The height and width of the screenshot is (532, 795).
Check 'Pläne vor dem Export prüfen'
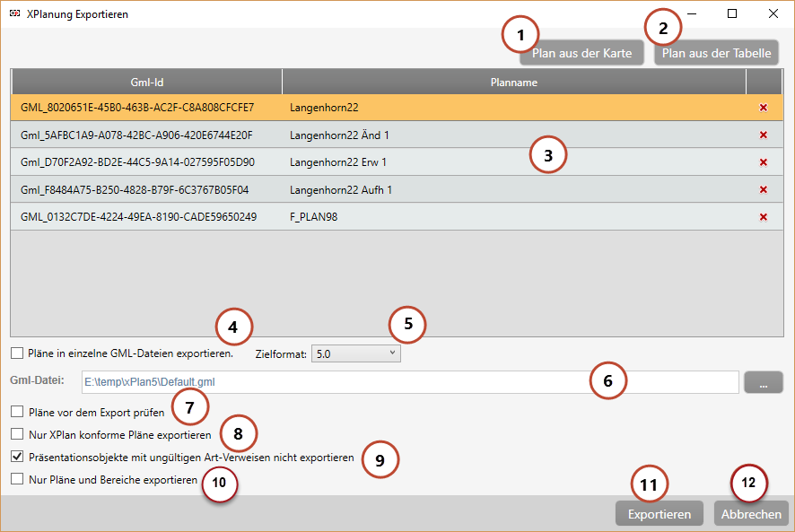pyautogui.click(x=15, y=412)
